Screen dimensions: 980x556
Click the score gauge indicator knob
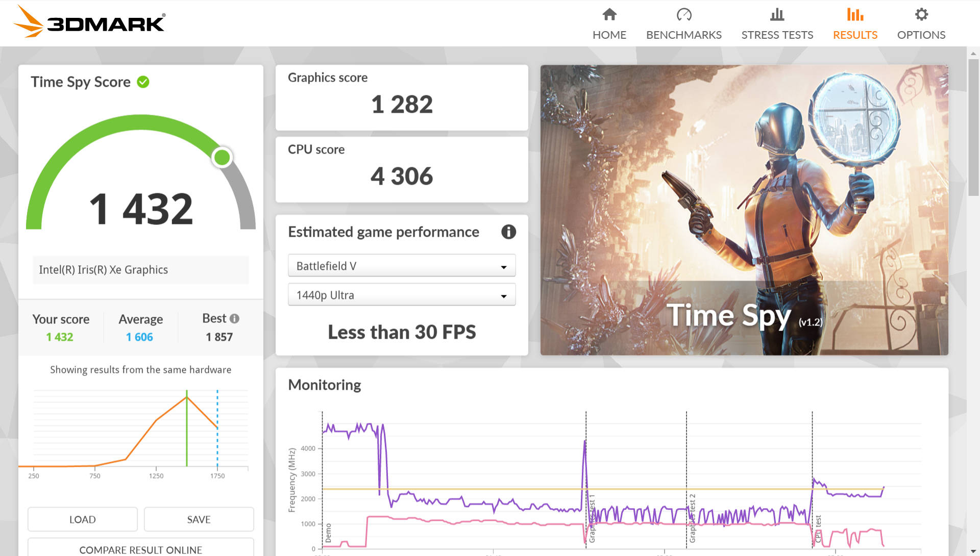pos(222,157)
